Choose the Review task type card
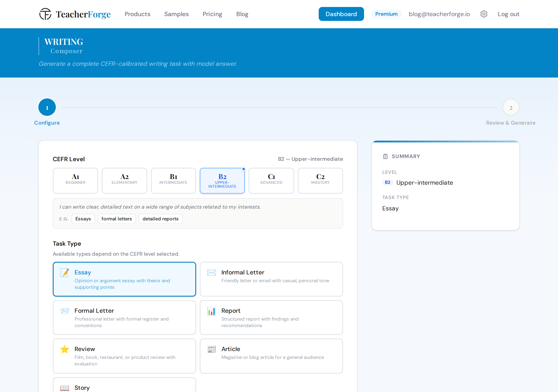The height and width of the screenshot is (392, 558). (124, 356)
